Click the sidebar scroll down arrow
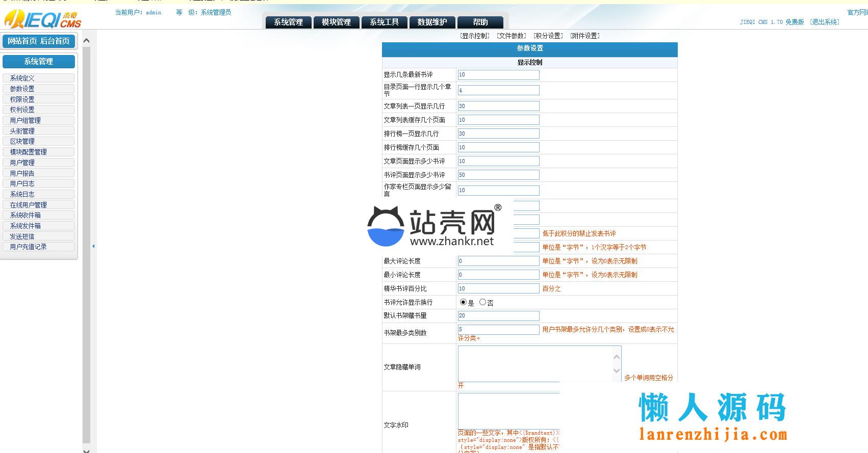This screenshot has width=868, height=453. [86, 450]
